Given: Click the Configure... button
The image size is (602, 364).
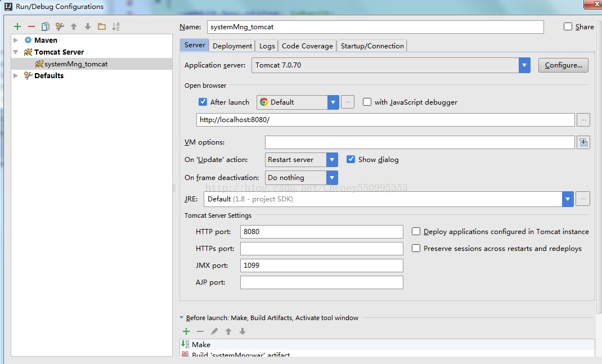Looking at the screenshot, I should tap(563, 65).
